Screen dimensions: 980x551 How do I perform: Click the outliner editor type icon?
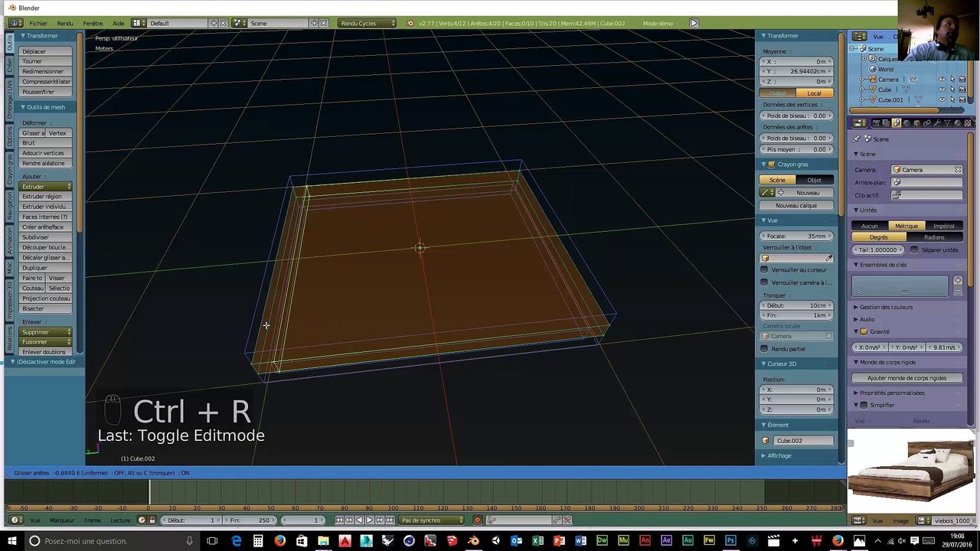[x=859, y=37]
